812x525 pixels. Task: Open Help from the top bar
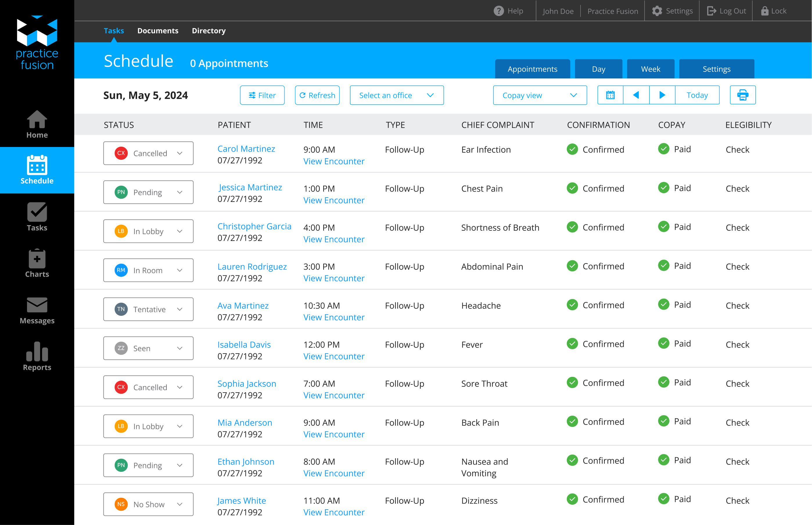coord(509,11)
